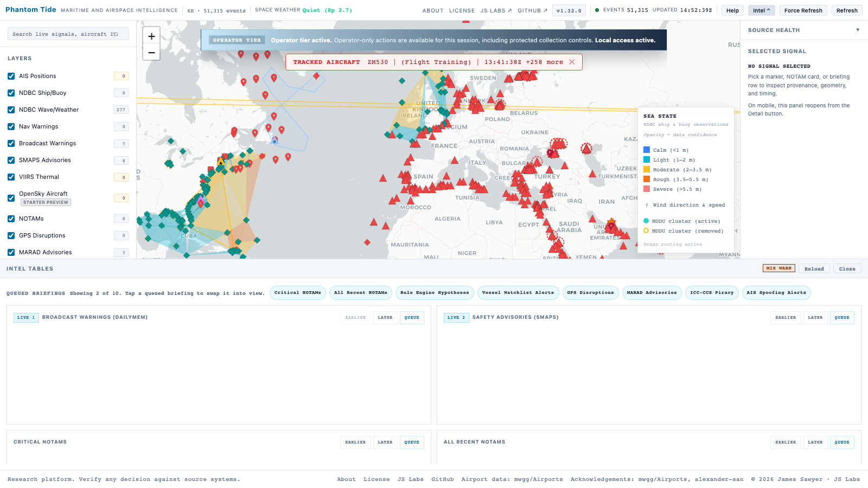Select the ICC-CCS Piracy briefing tab
This screenshot has width=868, height=488.
click(x=711, y=293)
